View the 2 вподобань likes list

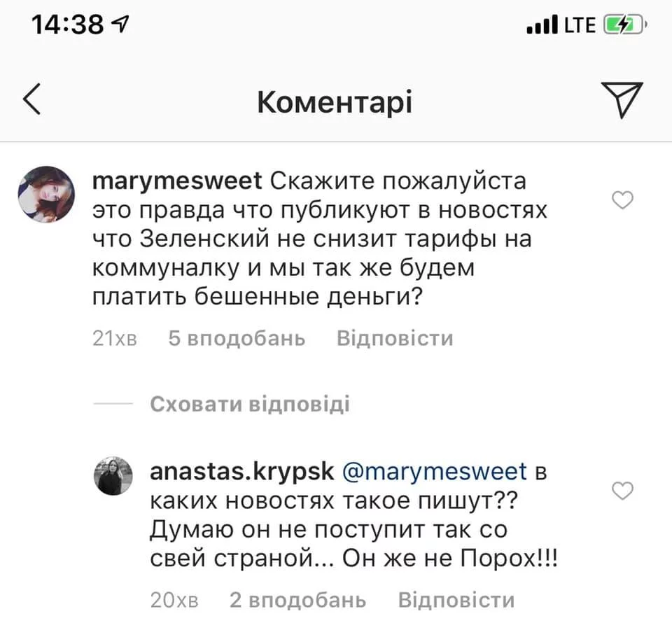(x=297, y=600)
